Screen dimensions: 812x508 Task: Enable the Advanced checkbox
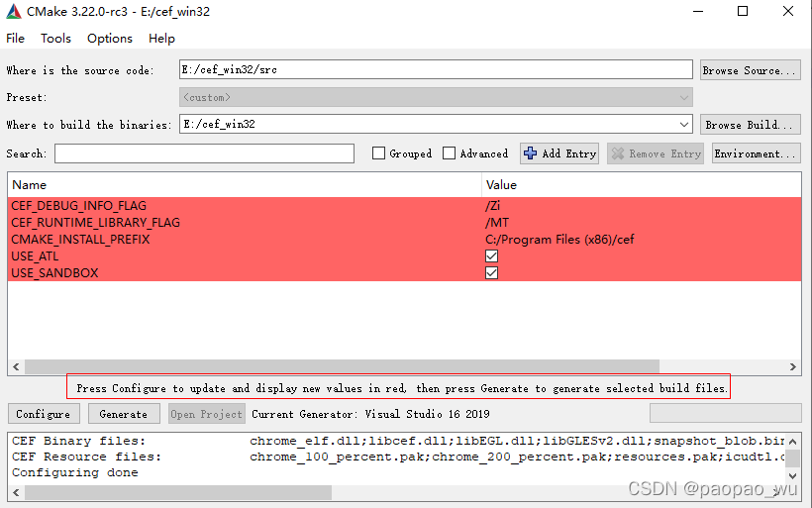pyautogui.click(x=449, y=153)
